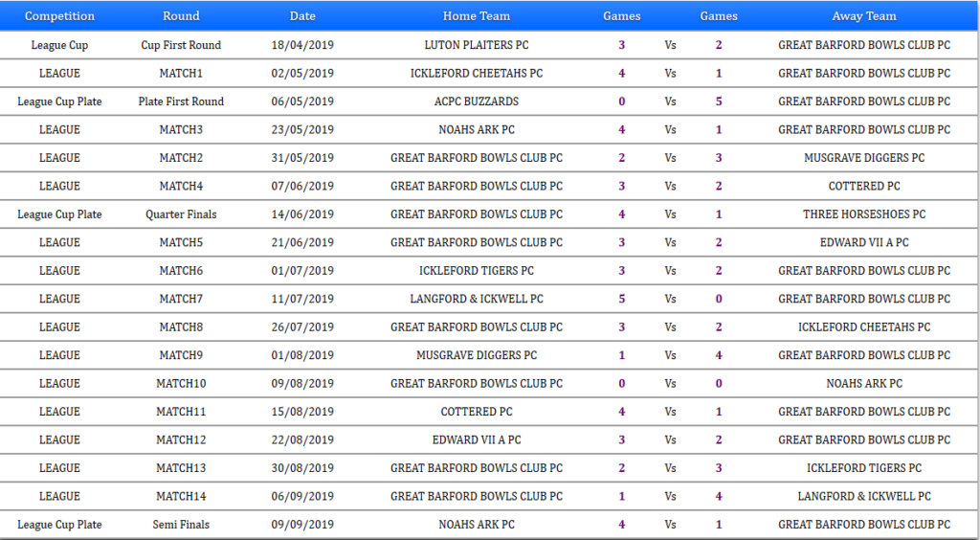This screenshot has width=980, height=540.
Task: Click the Round column header
Action: click(x=181, y=16)
